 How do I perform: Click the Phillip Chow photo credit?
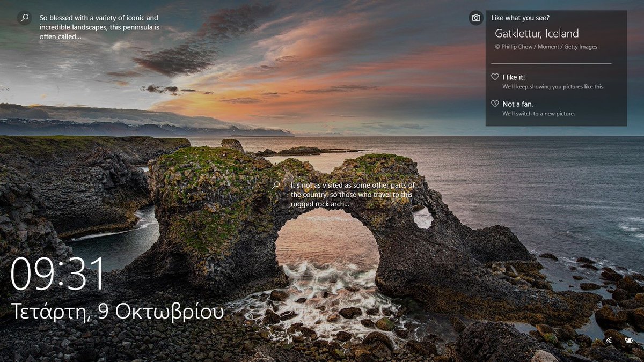coord(546,47)
